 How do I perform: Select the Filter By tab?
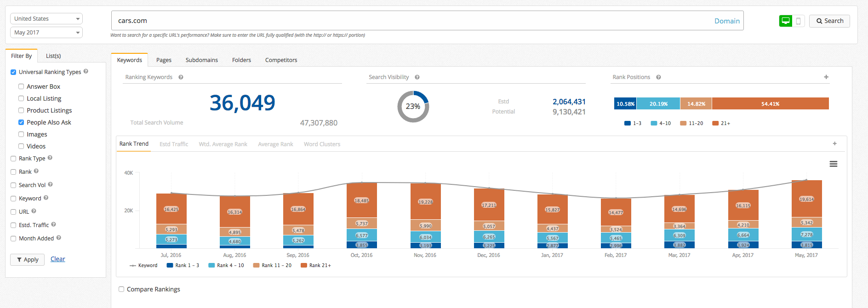point(22,56)
